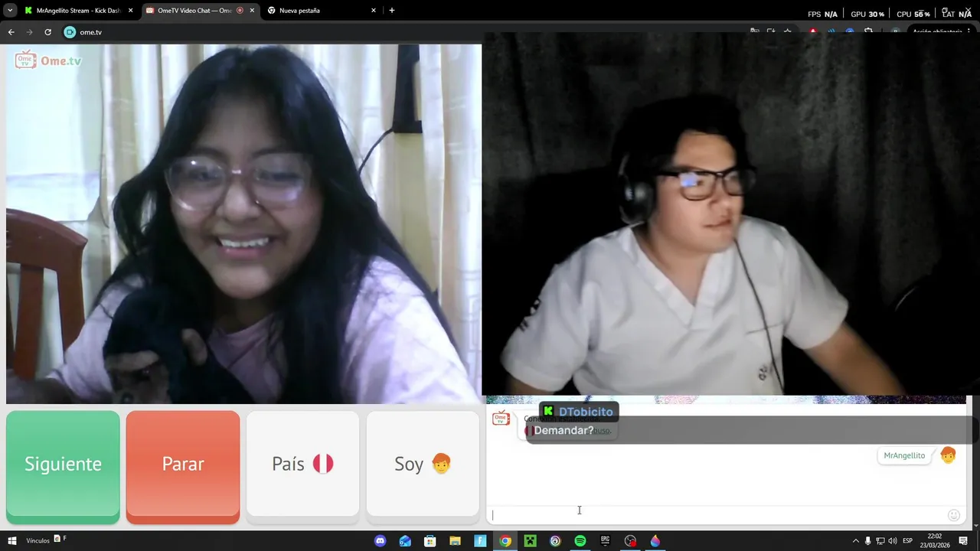Image resolution: width=980 pixels, height=551 pixels.
Task: Open Epic Games Launcher from taskbar
Action: point(605,541)
